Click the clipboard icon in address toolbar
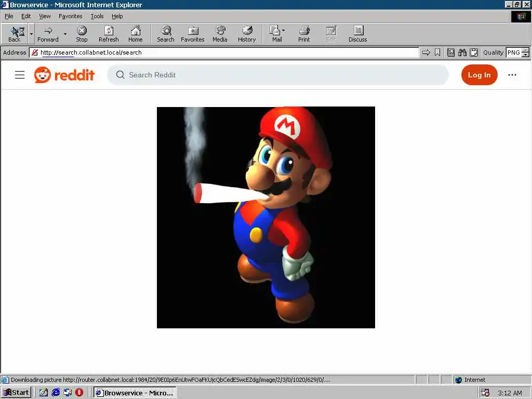This screenshot has width=532, height=399. coord(474,52)
